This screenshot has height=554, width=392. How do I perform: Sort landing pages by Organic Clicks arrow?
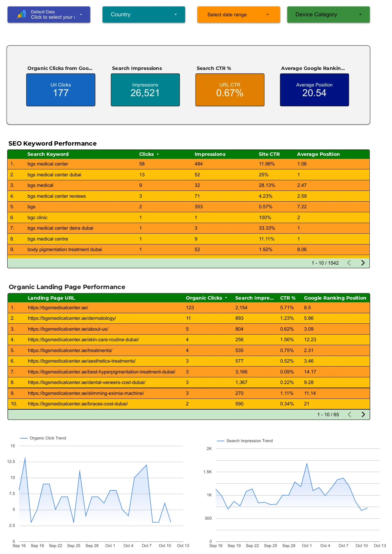[226, 298]
